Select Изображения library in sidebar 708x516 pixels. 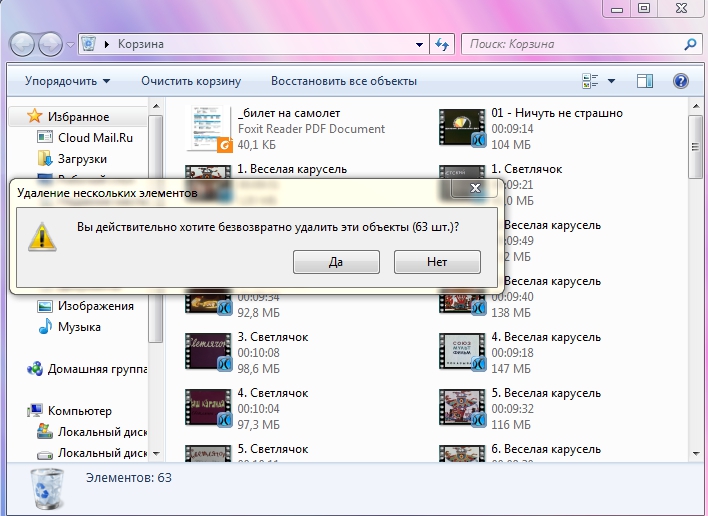[96, 306]
